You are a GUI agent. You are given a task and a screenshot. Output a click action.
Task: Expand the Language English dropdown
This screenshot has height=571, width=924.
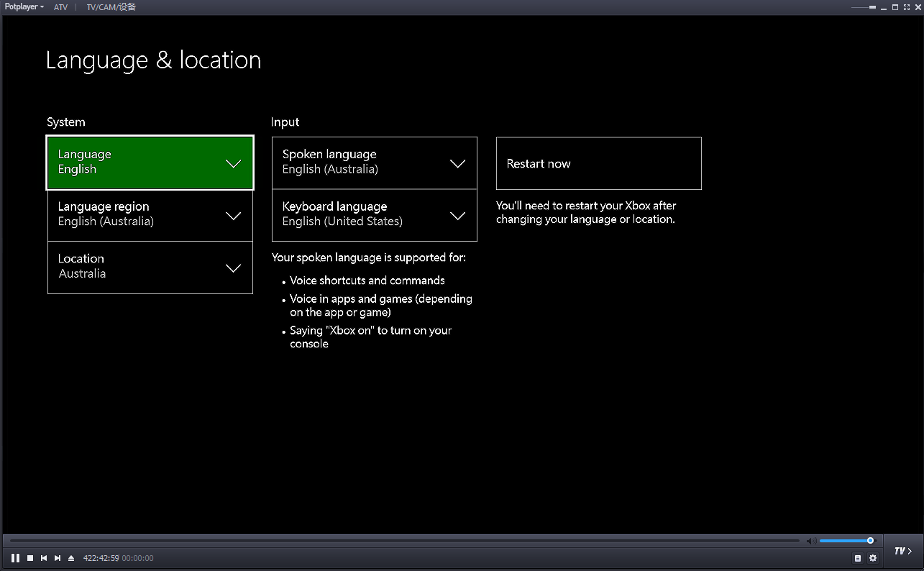click(x=150, y=163)
